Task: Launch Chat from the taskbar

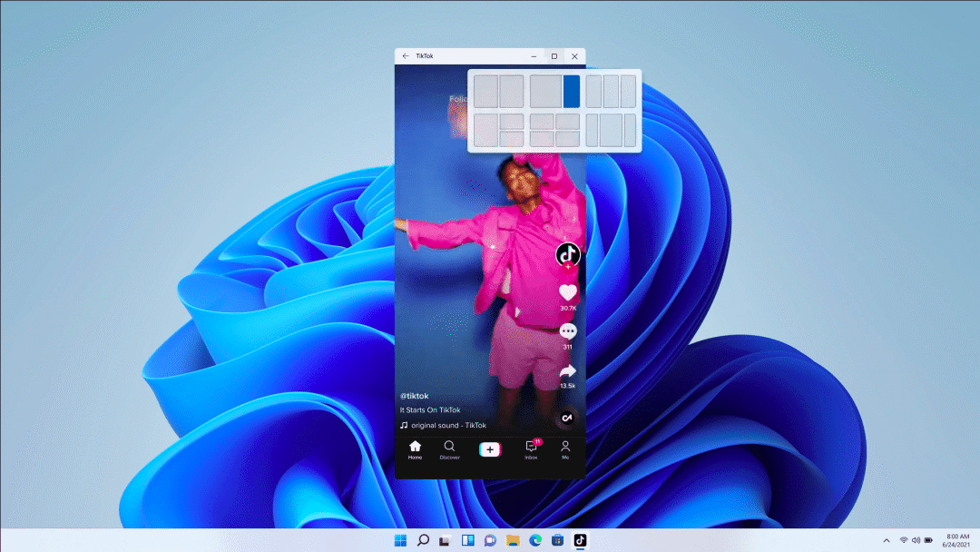Action: pos(490,540)
